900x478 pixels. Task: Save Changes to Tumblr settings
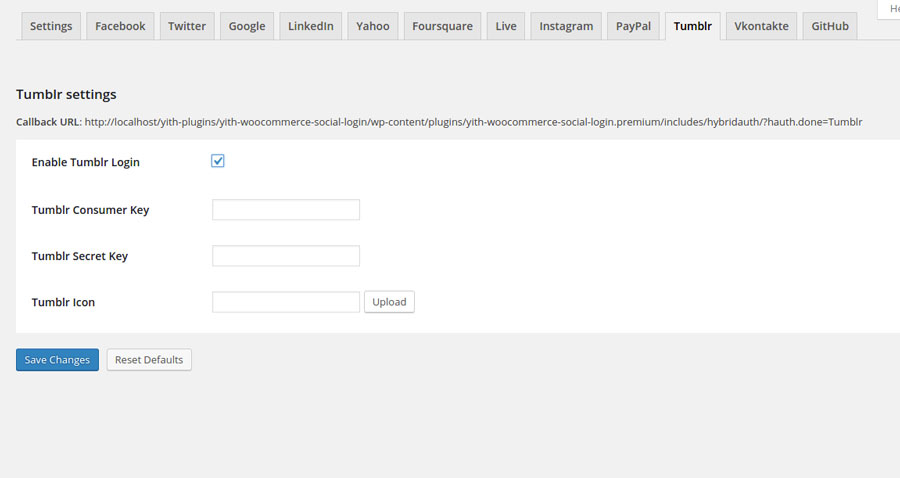pos(57,360)
